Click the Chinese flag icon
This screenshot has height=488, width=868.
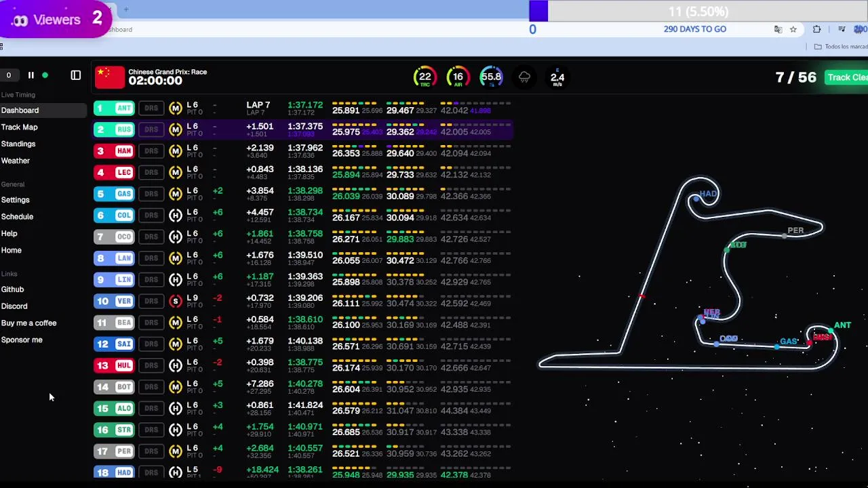tap(110, 77)
